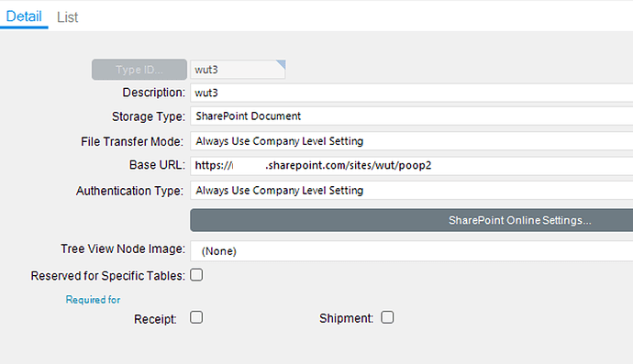Select the Type ID field containing wut3

[238, 70]
